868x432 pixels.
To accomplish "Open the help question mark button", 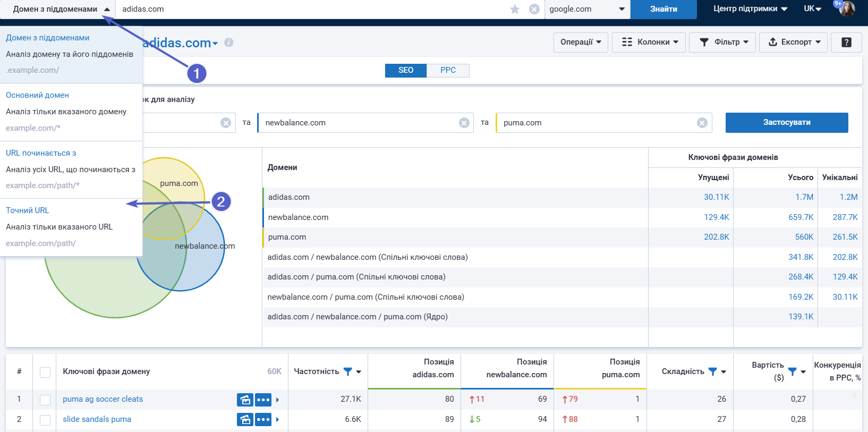I will pyautogui.click(x=847, y=43).
